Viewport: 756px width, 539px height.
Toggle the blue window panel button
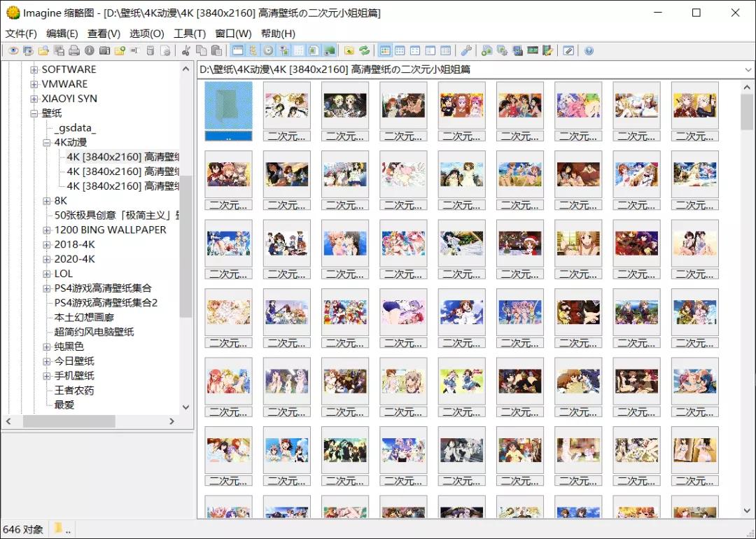click(238, 50)
